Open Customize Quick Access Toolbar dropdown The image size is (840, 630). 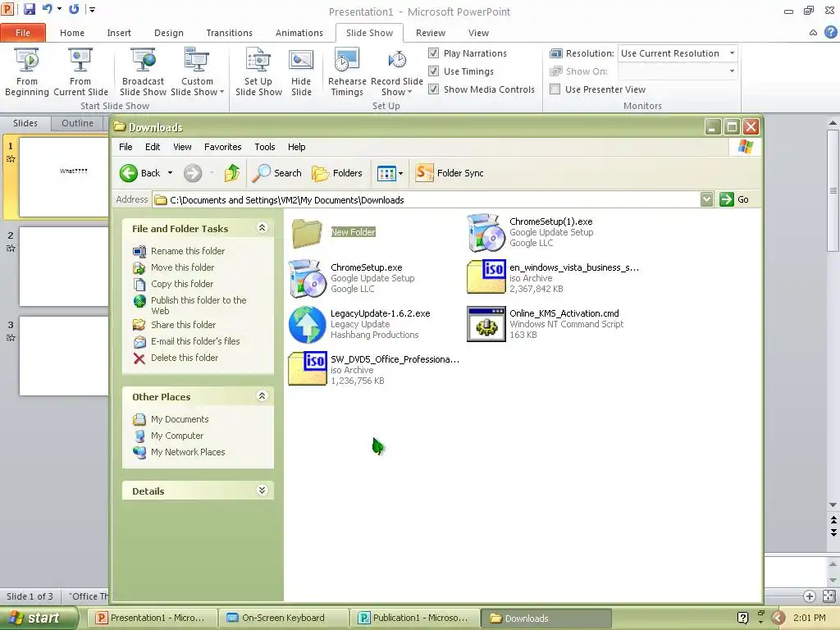(x=92, y=9)
